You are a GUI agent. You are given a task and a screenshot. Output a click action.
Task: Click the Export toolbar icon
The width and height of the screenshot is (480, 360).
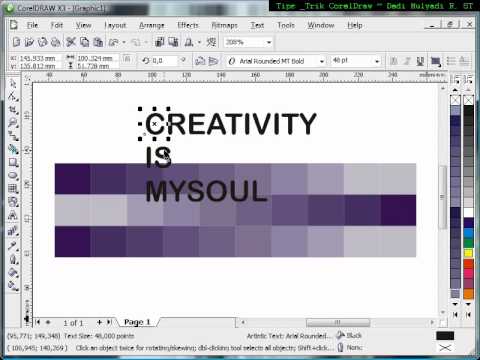[x=173, y=42]
